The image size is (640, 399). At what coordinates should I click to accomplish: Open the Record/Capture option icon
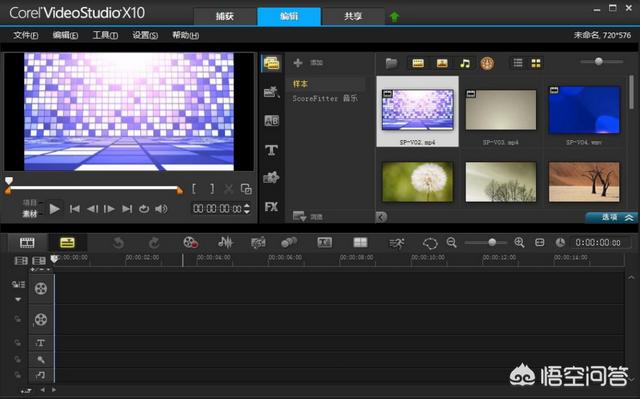pyautogui.click(x=191, y=243)
